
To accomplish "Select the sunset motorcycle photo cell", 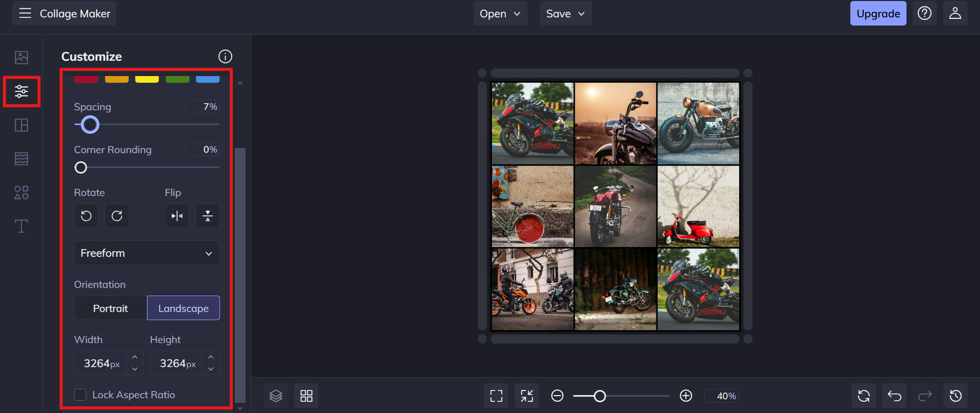I will (x=616, y=124).
